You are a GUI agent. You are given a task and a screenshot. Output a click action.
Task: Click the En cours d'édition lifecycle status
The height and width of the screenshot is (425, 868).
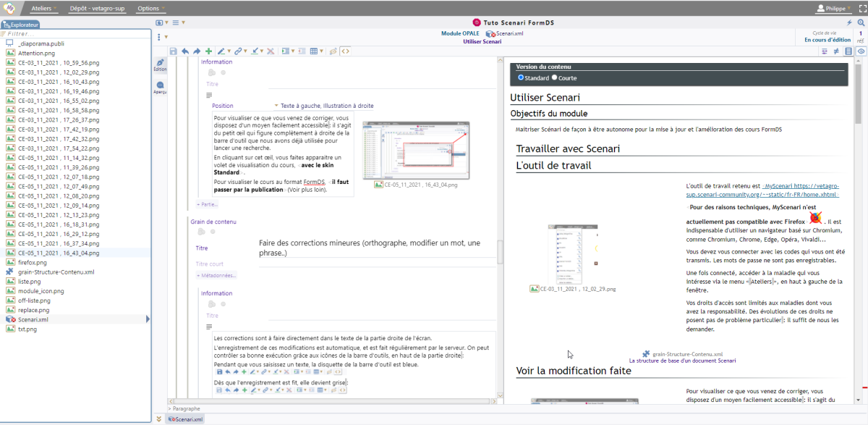(x=827, y=40)
